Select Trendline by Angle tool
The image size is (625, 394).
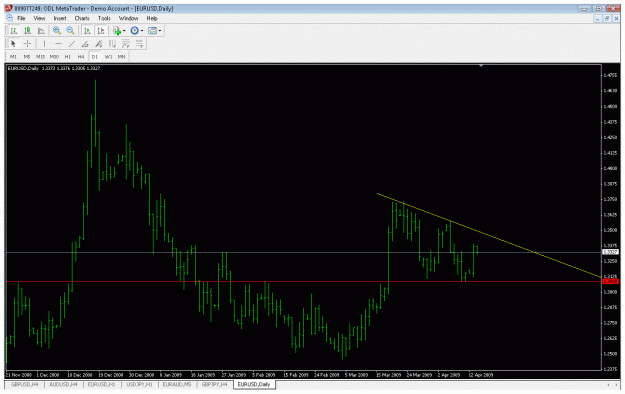click(85, 44)
